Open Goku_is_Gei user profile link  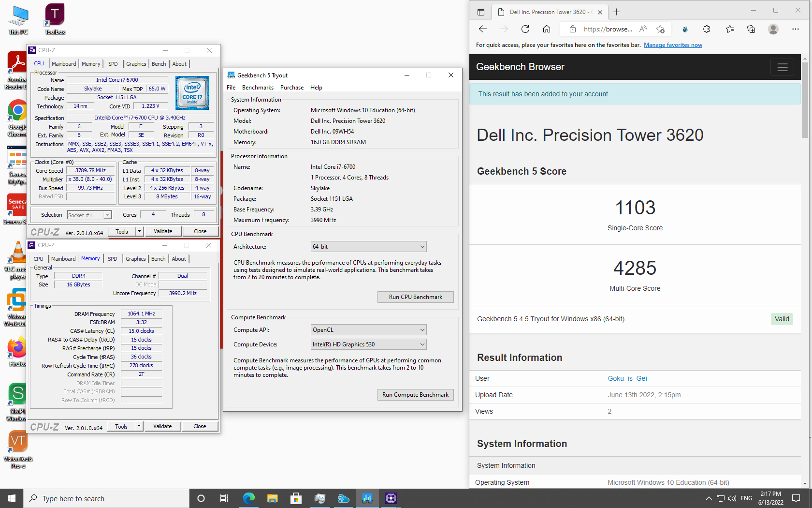627,378
